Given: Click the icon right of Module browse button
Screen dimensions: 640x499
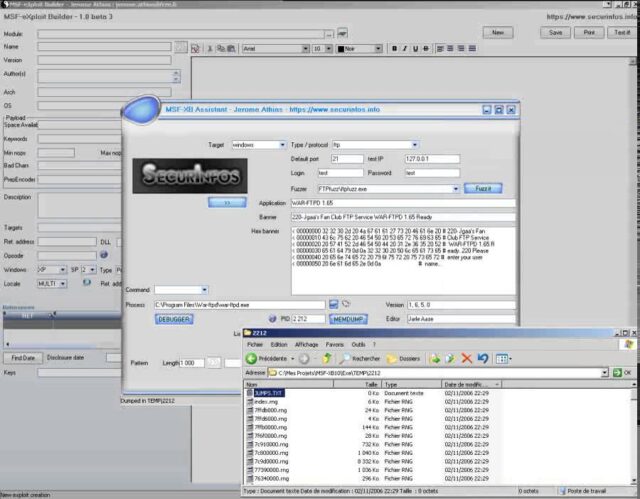Looking at the screenshot, I should pos(342,33).
